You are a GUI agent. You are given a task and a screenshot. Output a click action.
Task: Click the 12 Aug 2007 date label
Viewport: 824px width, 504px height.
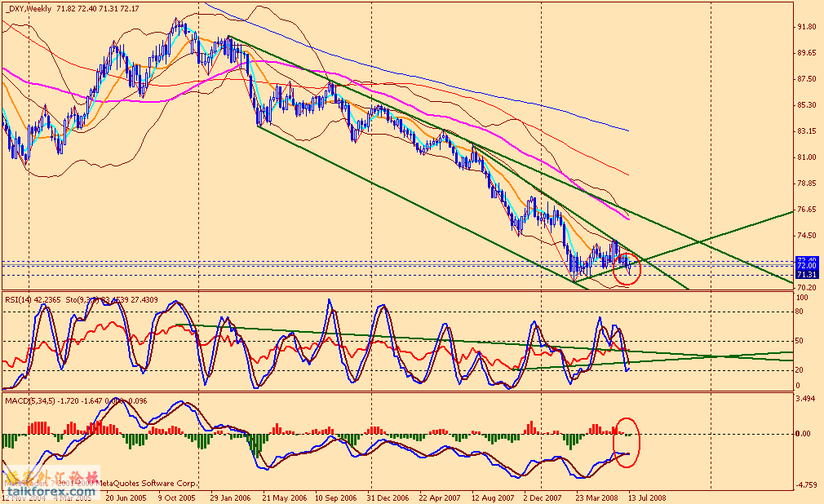click(x=493, y=497)
